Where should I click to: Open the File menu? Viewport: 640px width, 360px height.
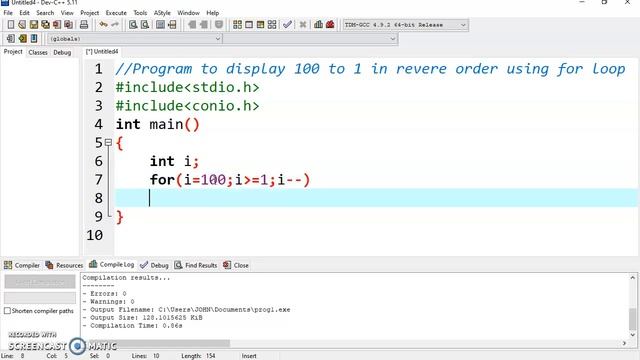click(x=8, y=13)
